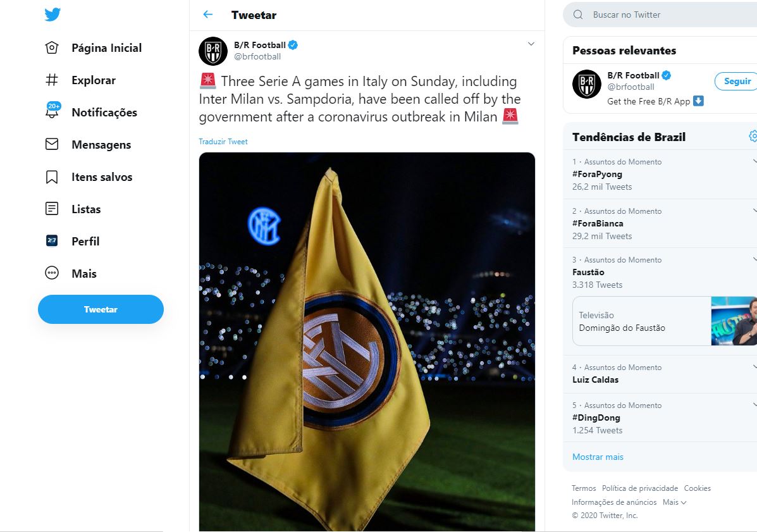Open Explorar hashtag icon
Screen dimensions: 757x532
(52, 80)
